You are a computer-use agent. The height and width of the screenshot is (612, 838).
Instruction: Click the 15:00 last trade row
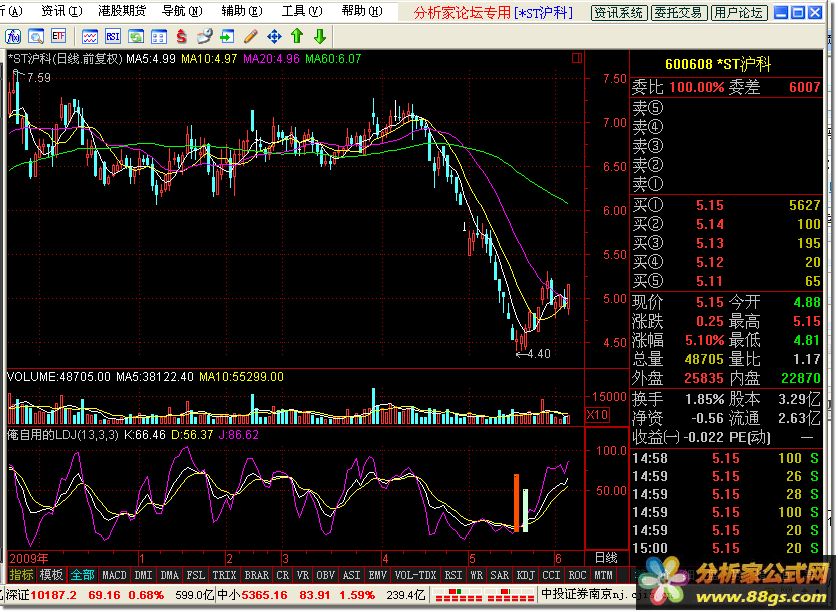click(726, 548)
